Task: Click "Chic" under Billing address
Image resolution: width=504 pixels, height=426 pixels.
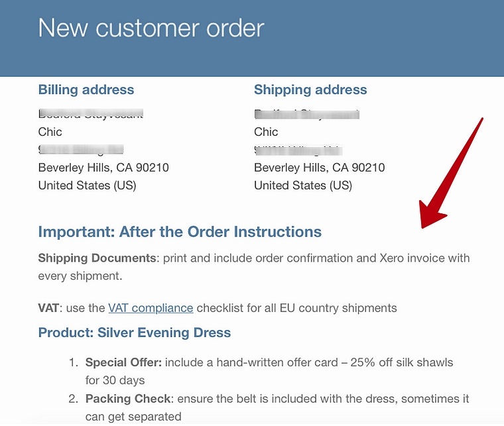Action: pyautogui.click(x=50, y=132)
